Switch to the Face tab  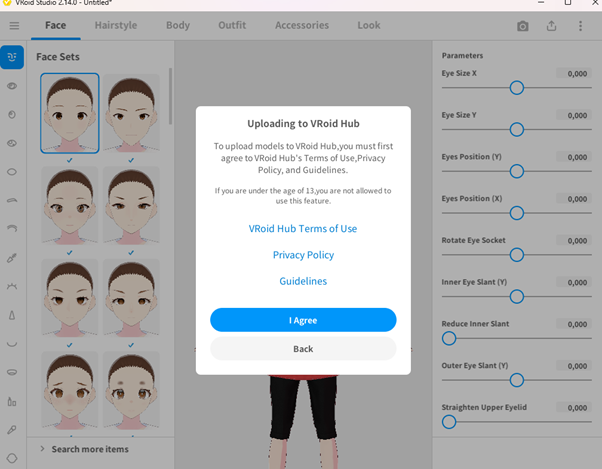pyautogui.click(x=56, y=25)
